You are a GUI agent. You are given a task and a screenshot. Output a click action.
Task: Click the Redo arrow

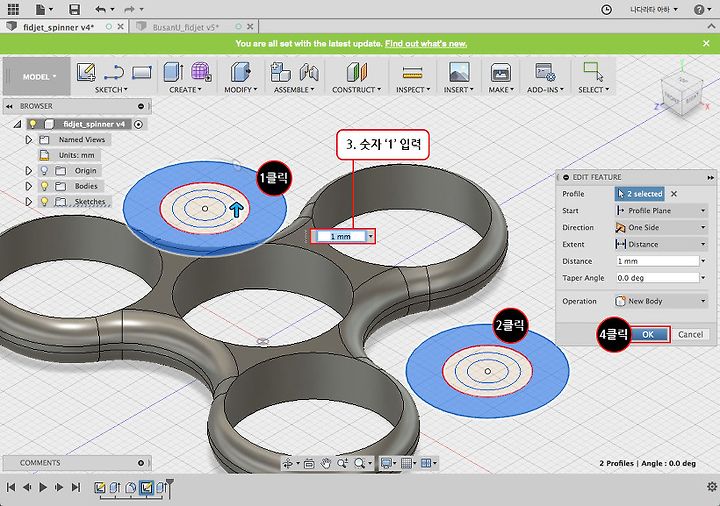pos(129,9)
